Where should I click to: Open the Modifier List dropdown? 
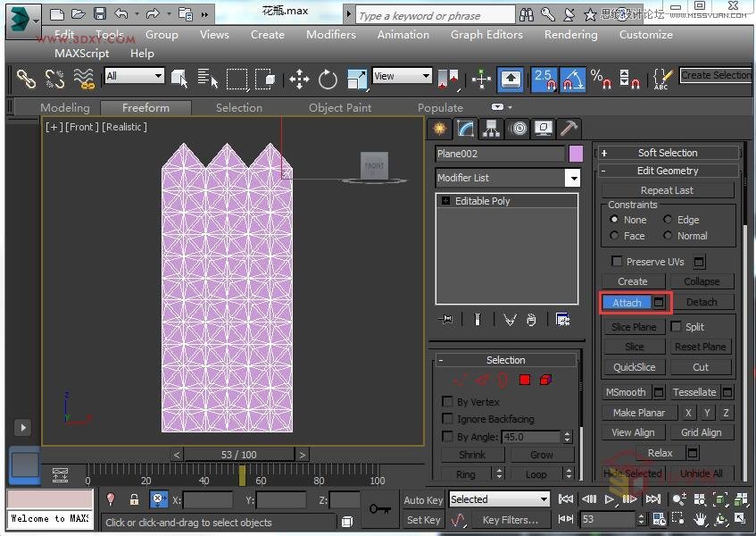click(572, 178)
